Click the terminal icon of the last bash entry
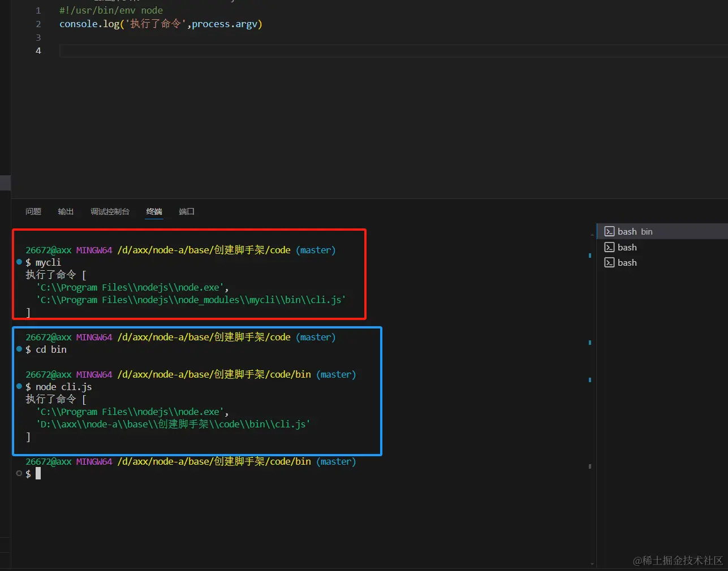 (x=609, y=263)
